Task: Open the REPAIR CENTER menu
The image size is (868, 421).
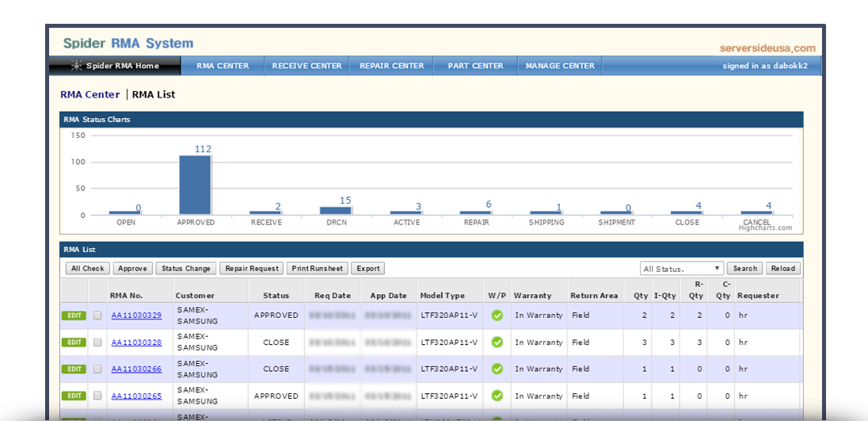Action: coord(391,66)
